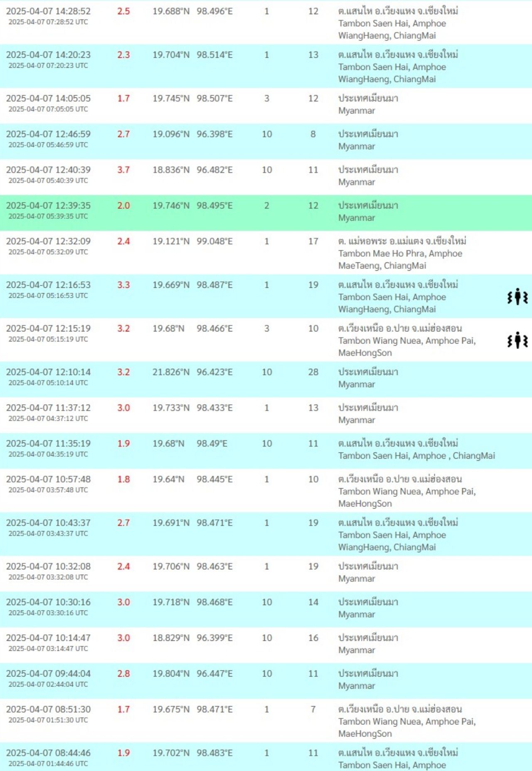Select latitude 19.745°N
The width and height of the screenshot is (532, 771).
171,99
